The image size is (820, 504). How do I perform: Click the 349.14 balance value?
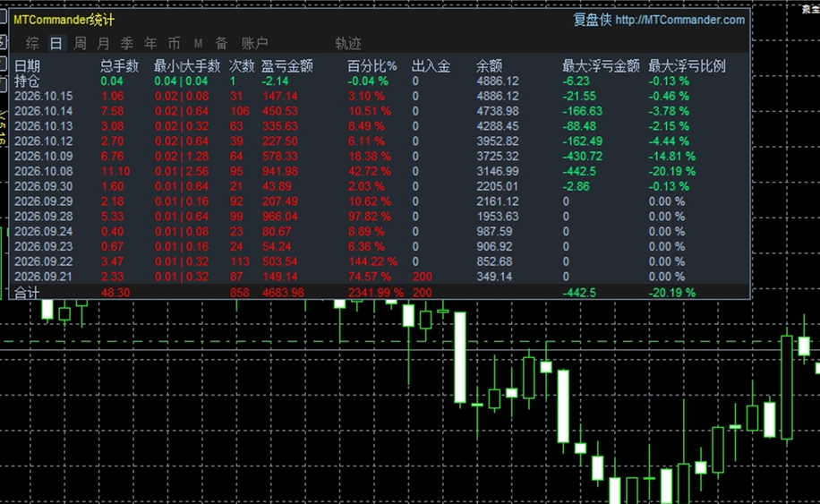[x=495, y=277]
